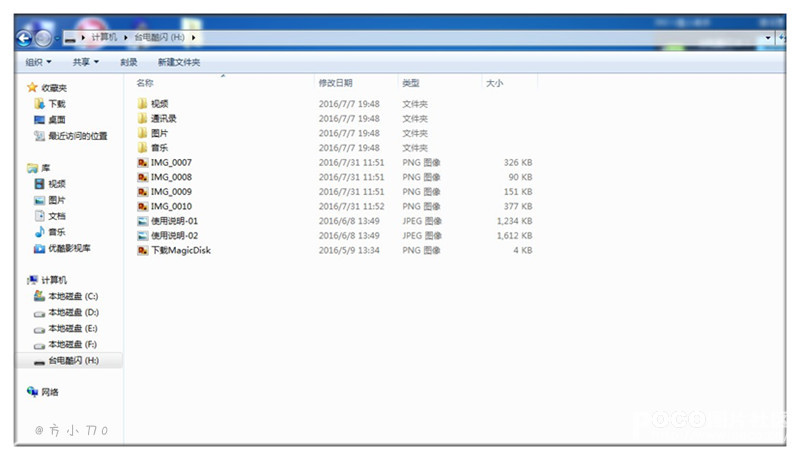800x460 pixels.
Task: Click the Back navigation arrow button
Action: tap(24, 38)
